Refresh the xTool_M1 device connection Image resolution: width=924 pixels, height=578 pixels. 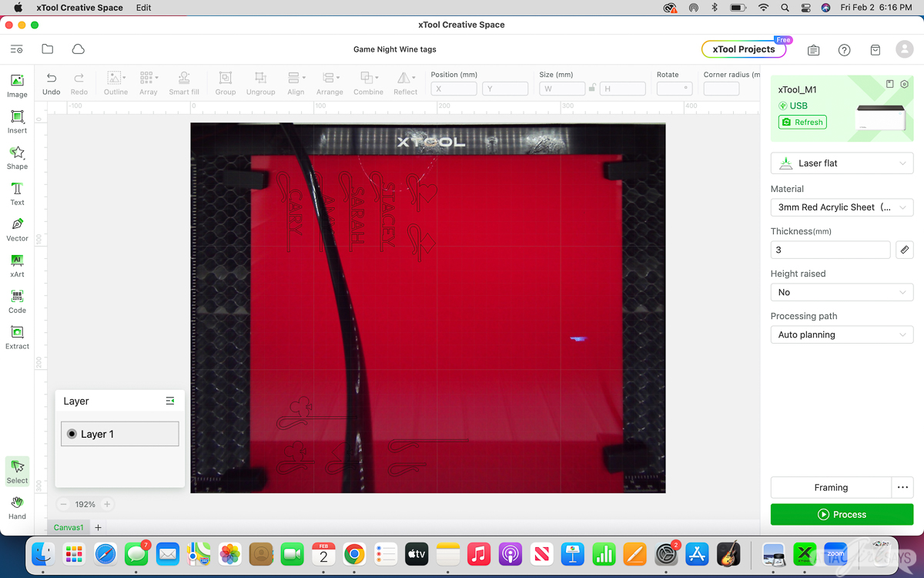(802, 122)
